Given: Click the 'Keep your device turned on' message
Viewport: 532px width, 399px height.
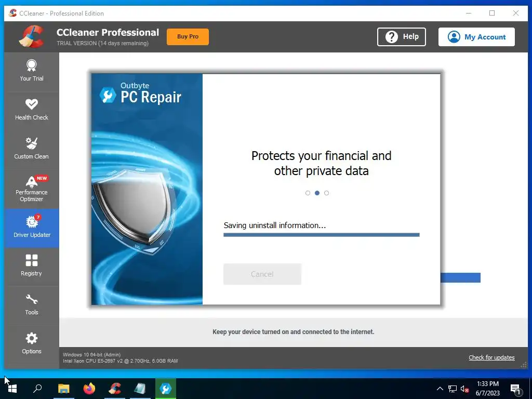Looking at the screenshot, I should [x=294, y=332].
